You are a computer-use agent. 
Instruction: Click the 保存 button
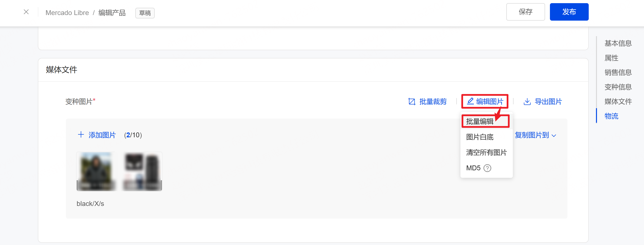525,12
